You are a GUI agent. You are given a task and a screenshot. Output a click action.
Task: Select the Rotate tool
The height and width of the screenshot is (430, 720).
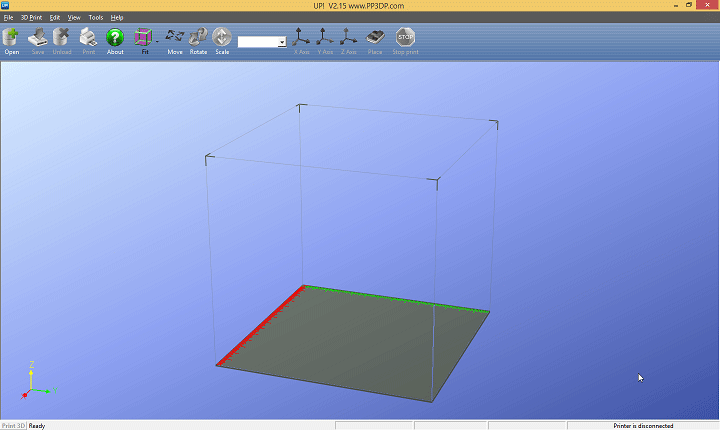(198, 40)
